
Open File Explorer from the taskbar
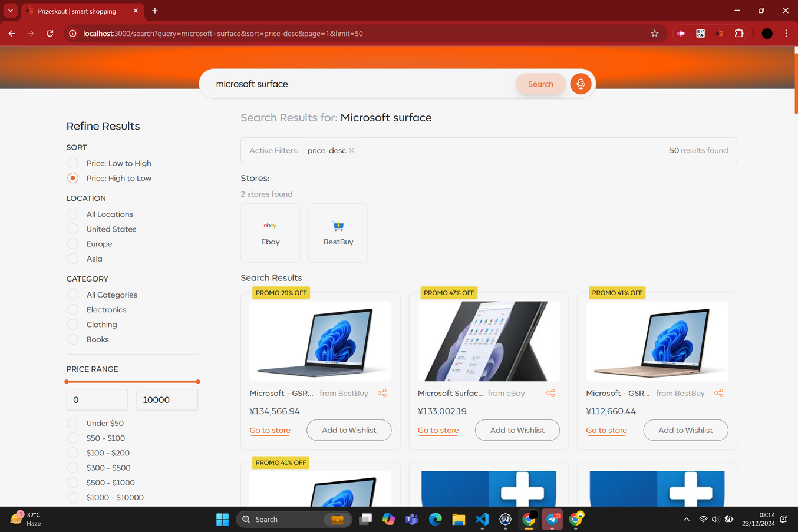pyautogui.click(x=459, y=519)
